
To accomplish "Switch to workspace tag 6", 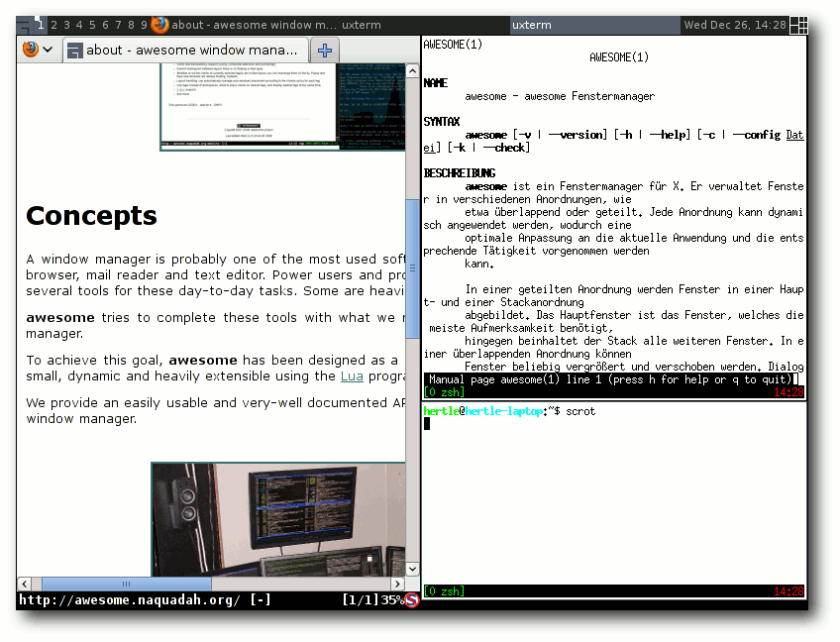I will (x=105, y=25).
